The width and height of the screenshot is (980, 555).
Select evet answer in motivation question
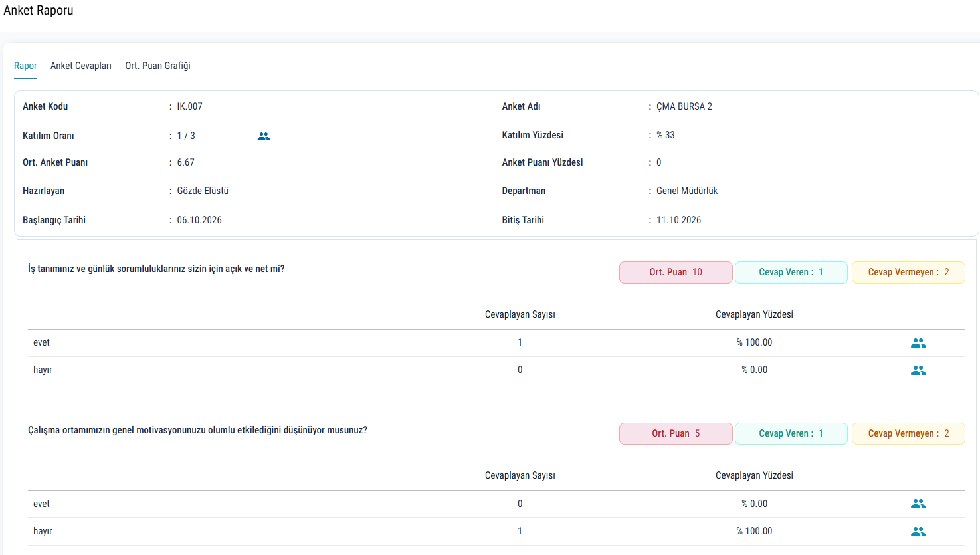coord(41,504)
